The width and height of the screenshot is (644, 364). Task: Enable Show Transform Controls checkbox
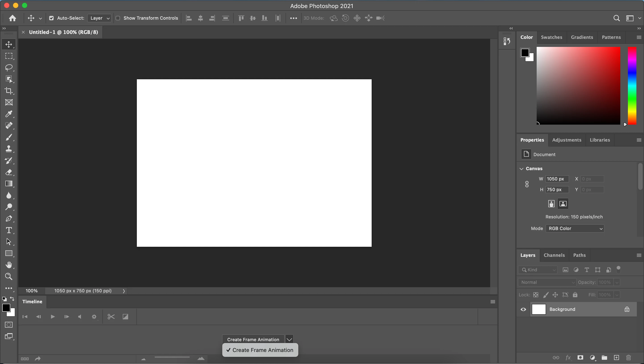pyautogui.click(x=118, y=18)
